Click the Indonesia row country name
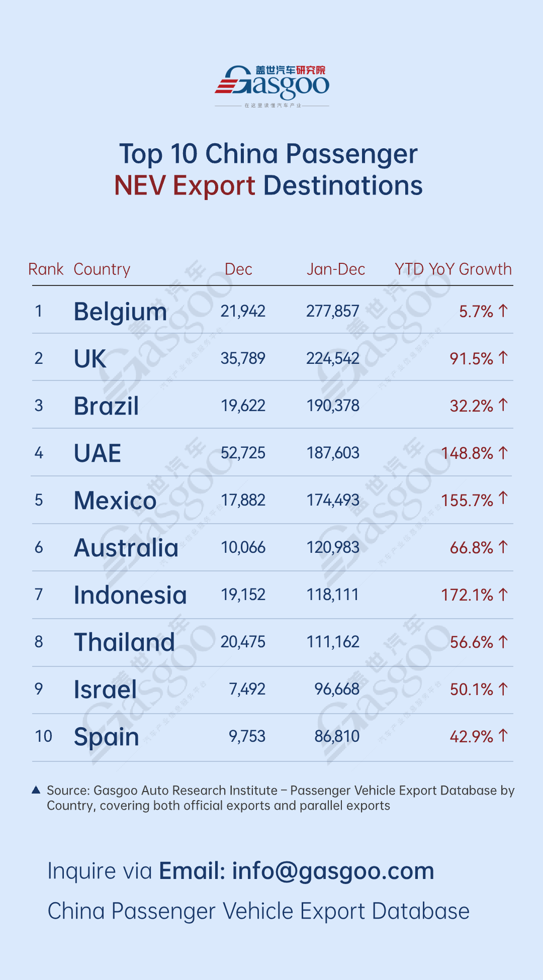Viewport: 543px width, 980px height. click(130, 595)
